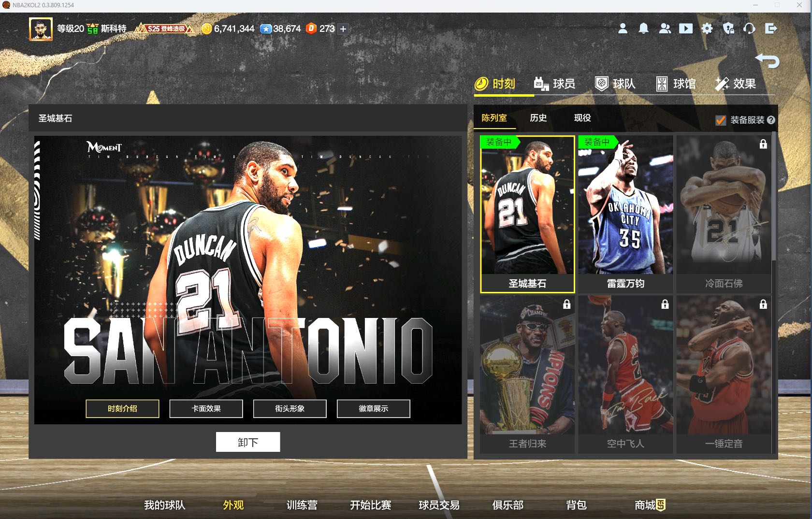
Task: Click the lock on 冷面石佛 card
Action: tap(763, 144)
